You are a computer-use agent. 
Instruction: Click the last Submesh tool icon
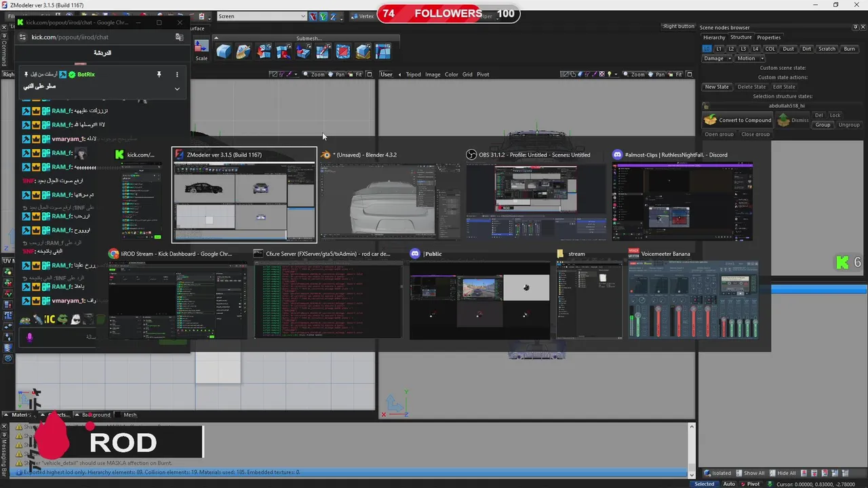click(383, 52)
